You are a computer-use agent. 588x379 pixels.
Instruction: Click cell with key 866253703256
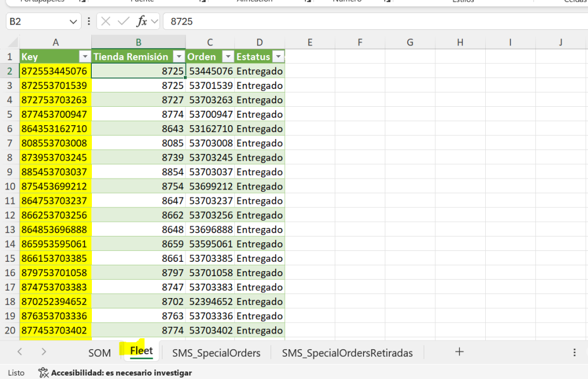[x=56, y=215]
